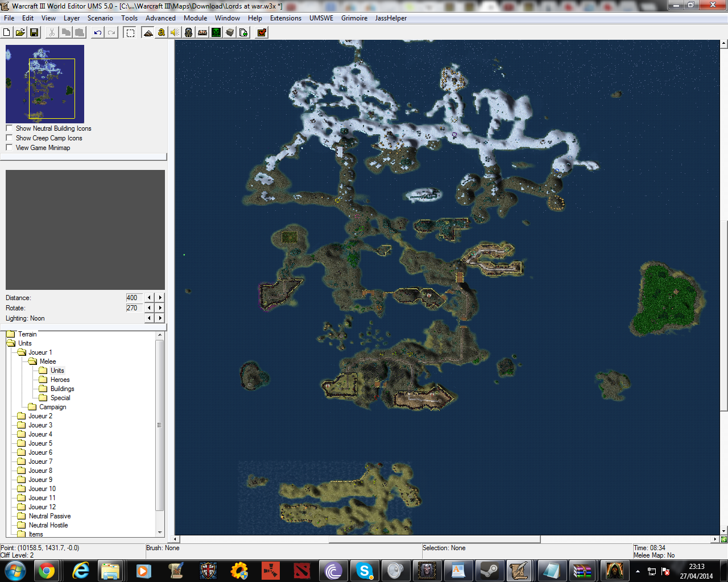The image size is (728, 582).
Task: Click the Windows Start button
Action: point(15,570)
